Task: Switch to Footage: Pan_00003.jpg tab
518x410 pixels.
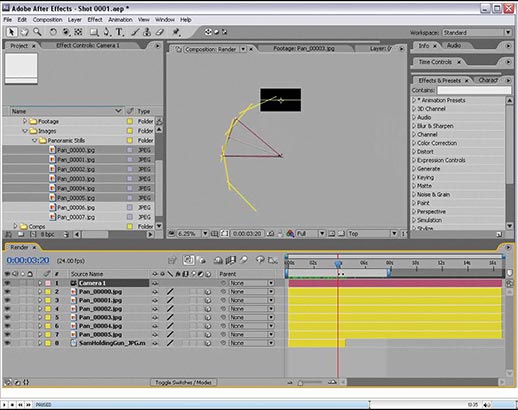Action: (304, 49)
